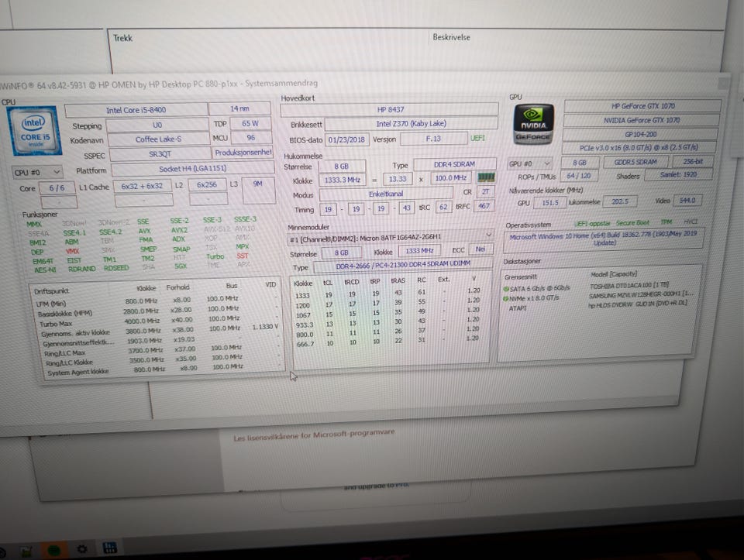Open the Spotify icon in the taskbar
744x560 pixels.
coord(55,551)
